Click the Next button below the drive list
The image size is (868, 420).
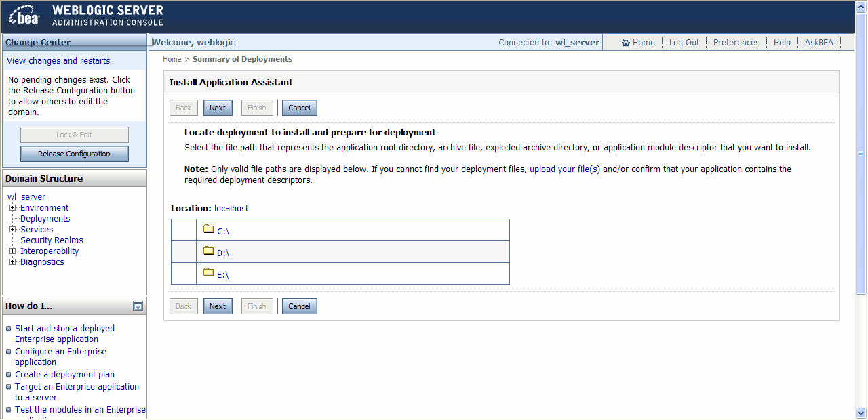218,306
